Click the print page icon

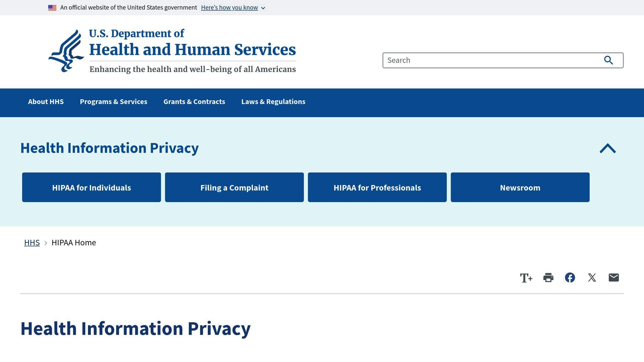548,278
